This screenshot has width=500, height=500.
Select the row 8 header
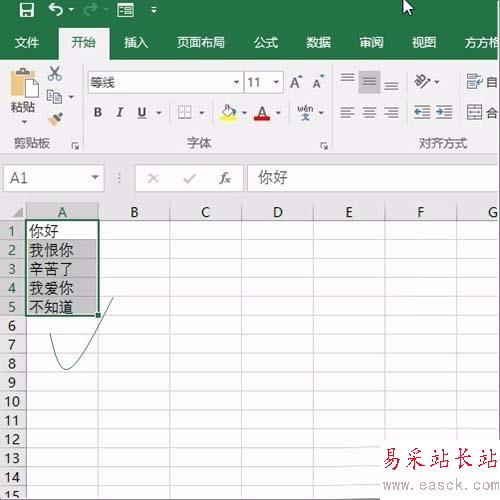13,363
